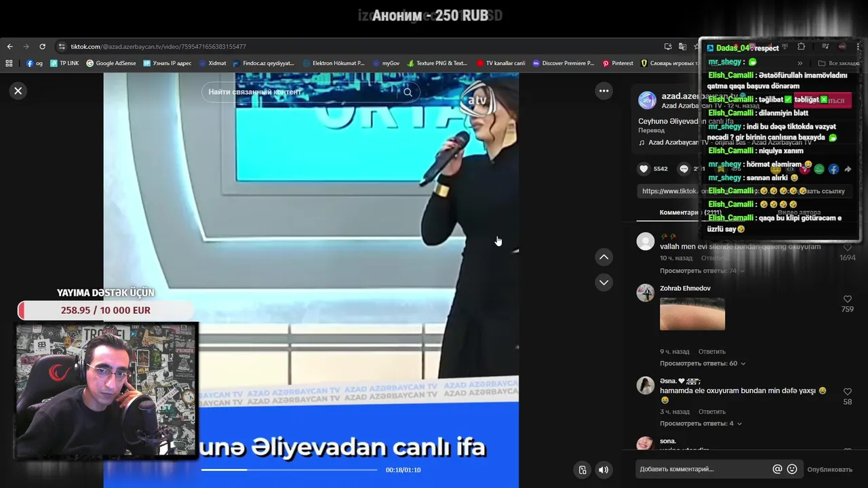868x488 pixels.
Task: Open the 'Узнать IP адрес' bookmark
Action: tap(167, 63)
